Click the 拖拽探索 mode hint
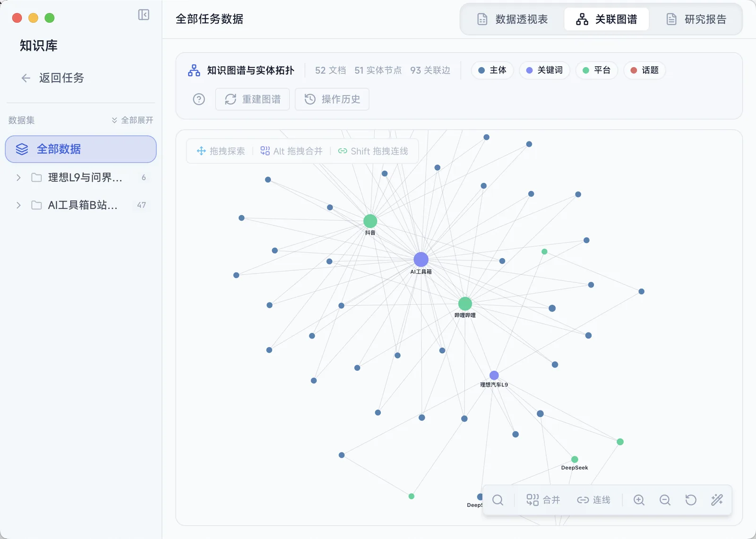Viewport: 756px width, 539px height. click(221, 151)
